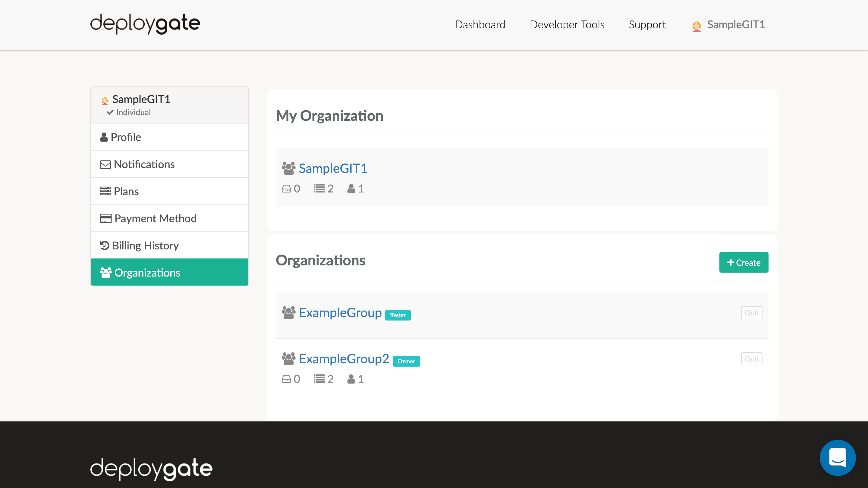
Task: Click the deploygate logo at top left
Action: tap(145, 23)
